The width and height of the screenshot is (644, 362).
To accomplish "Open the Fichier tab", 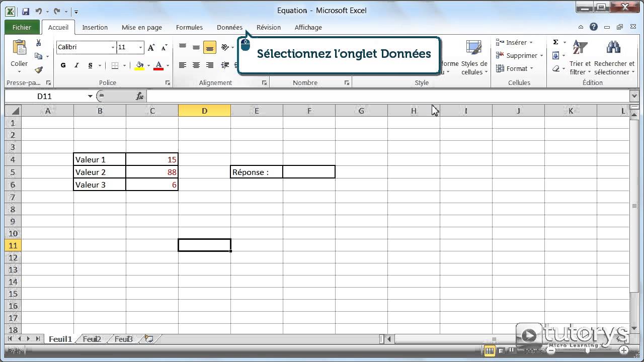I will tap(22, 27).
